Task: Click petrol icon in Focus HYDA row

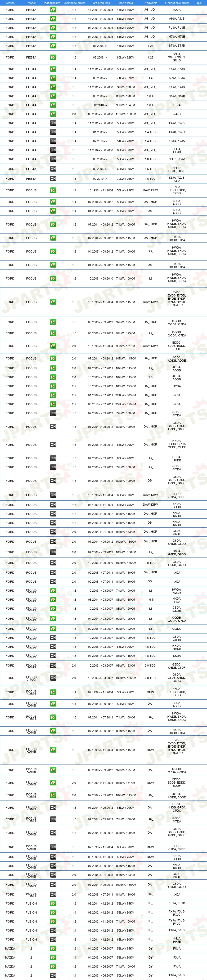Action: tap(53, 386)
